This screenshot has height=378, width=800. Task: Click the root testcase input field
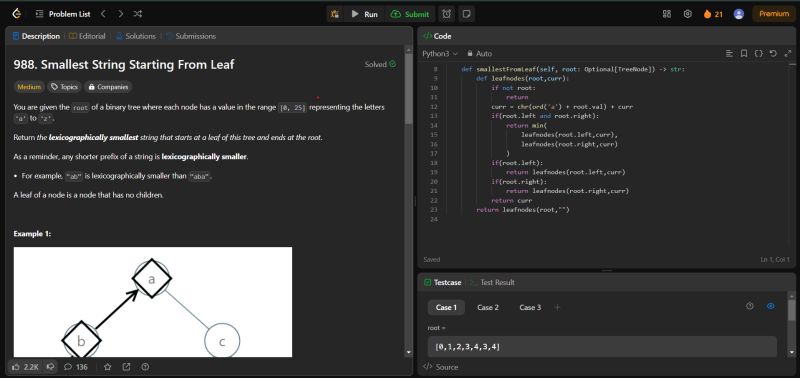[x=602, y=347]
